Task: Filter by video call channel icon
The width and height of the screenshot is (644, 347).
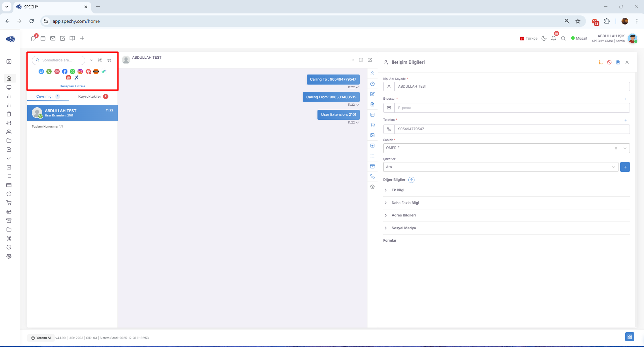Action: click(x=57, y=71)
